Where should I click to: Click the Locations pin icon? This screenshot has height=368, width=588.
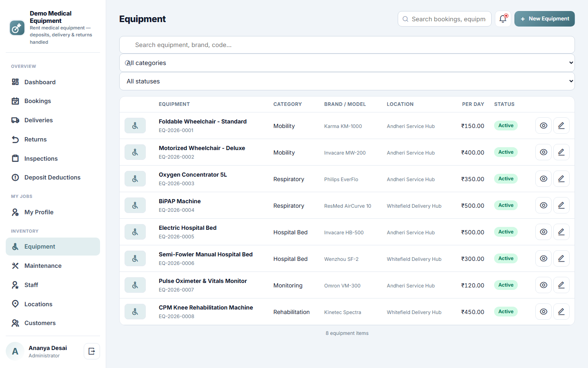tap(15, 304)
